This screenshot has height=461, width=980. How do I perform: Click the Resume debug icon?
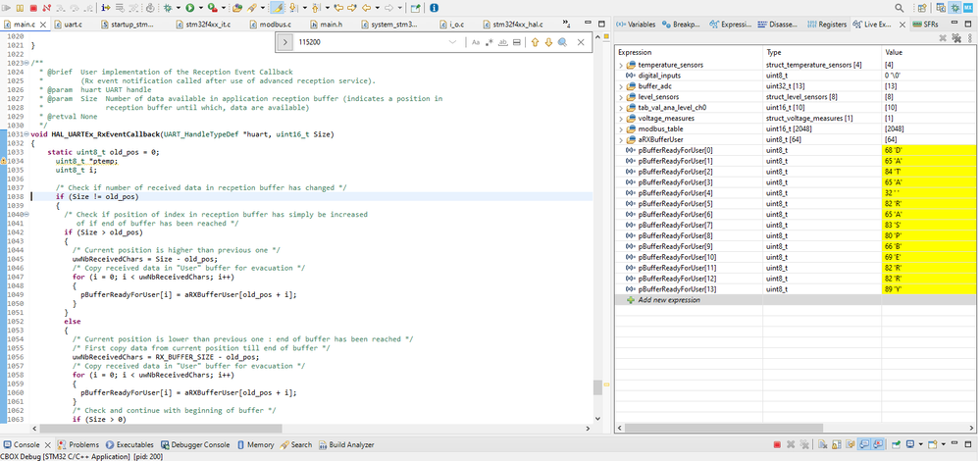click(8, 8)
